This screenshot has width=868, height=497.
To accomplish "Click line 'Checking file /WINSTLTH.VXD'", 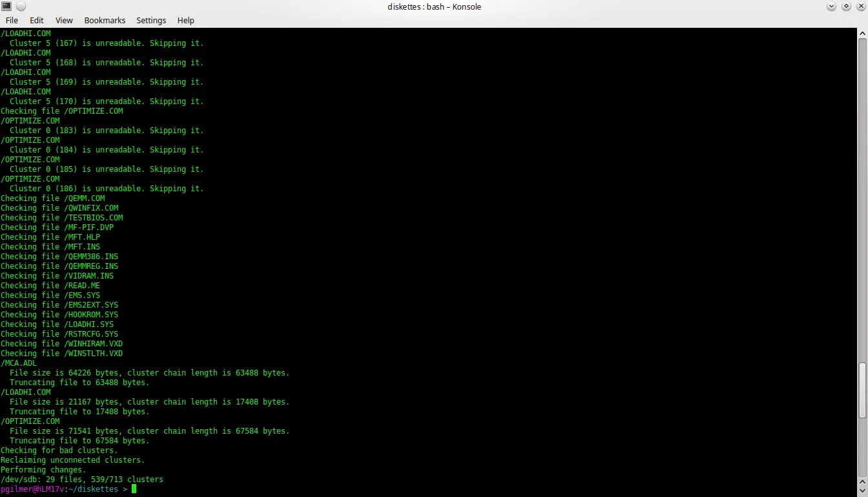I will click(62, 354).
